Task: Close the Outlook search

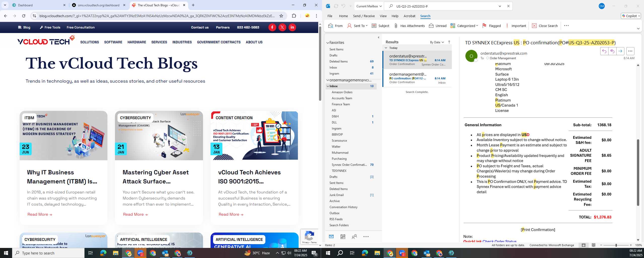Action: click(x=545, y=26)
